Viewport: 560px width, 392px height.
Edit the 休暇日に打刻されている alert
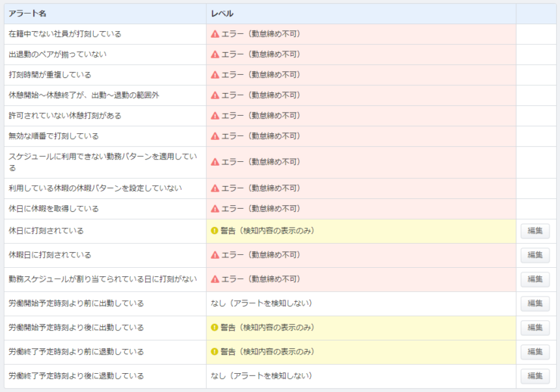535,255
